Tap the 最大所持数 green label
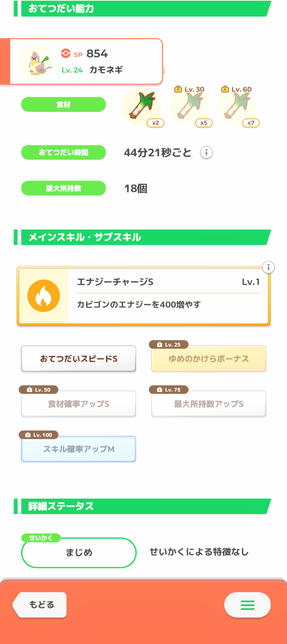The image size is (287, 644). point(64,188)
